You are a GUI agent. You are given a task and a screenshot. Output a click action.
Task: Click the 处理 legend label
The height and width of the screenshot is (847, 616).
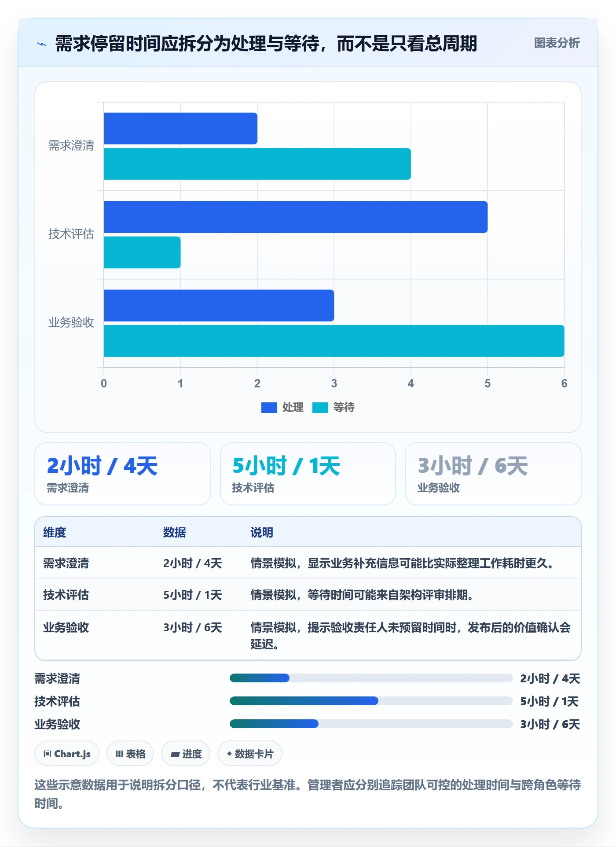[293, 408]
